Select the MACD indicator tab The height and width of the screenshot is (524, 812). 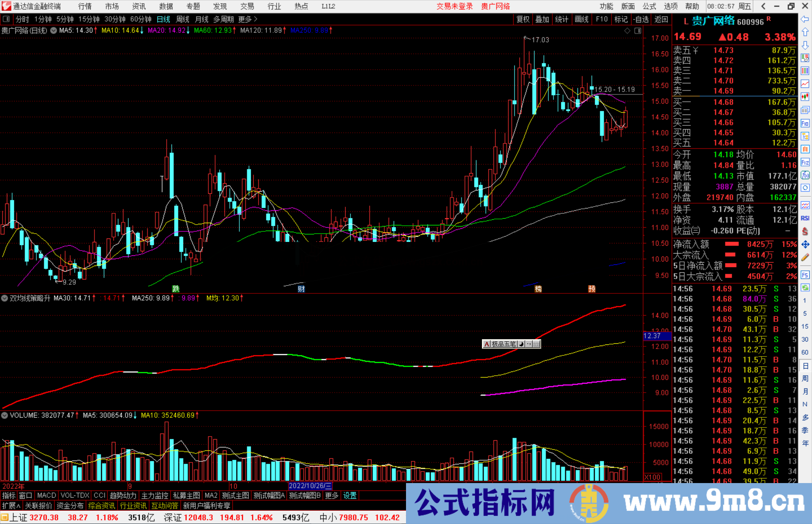(46, 495)
